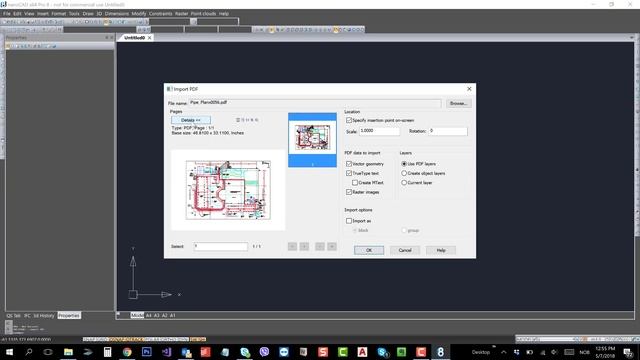
Task: Click the Rotation input field
Action: [x=448, y=131]
